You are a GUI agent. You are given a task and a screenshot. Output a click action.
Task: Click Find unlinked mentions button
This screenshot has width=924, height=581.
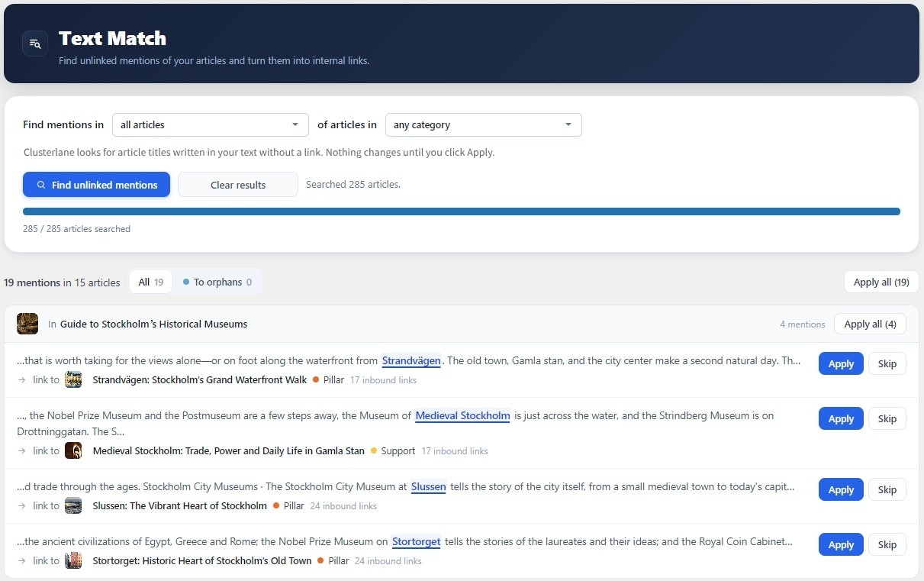pos(96,185)
